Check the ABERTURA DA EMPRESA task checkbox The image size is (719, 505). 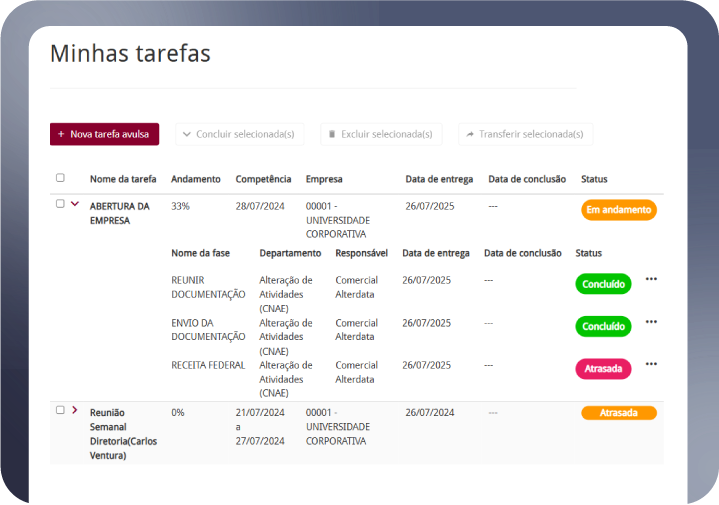pyautogui.click(x=60, y=204)
